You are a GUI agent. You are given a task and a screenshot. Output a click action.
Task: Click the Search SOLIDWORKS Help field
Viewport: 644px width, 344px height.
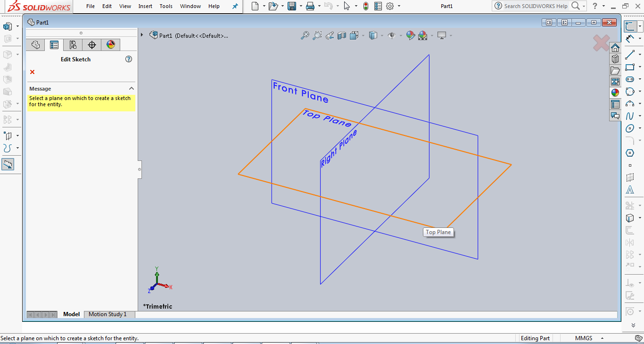pos(536,6)
